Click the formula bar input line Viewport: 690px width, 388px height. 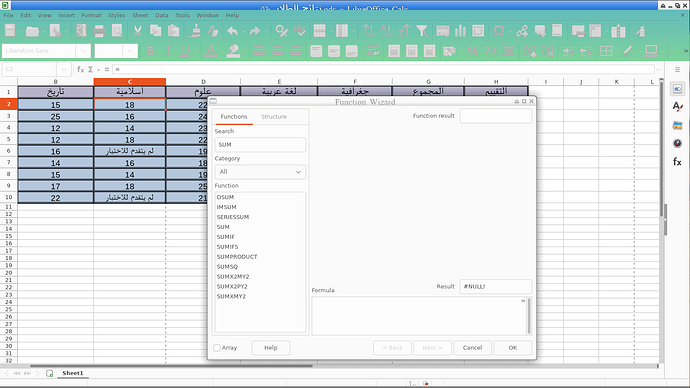click(x=383, y=70)
